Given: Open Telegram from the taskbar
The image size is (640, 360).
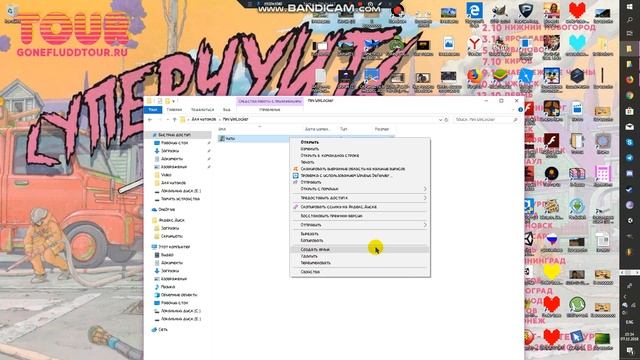Looking at the screenshot, I should click(x=629, y=158).
